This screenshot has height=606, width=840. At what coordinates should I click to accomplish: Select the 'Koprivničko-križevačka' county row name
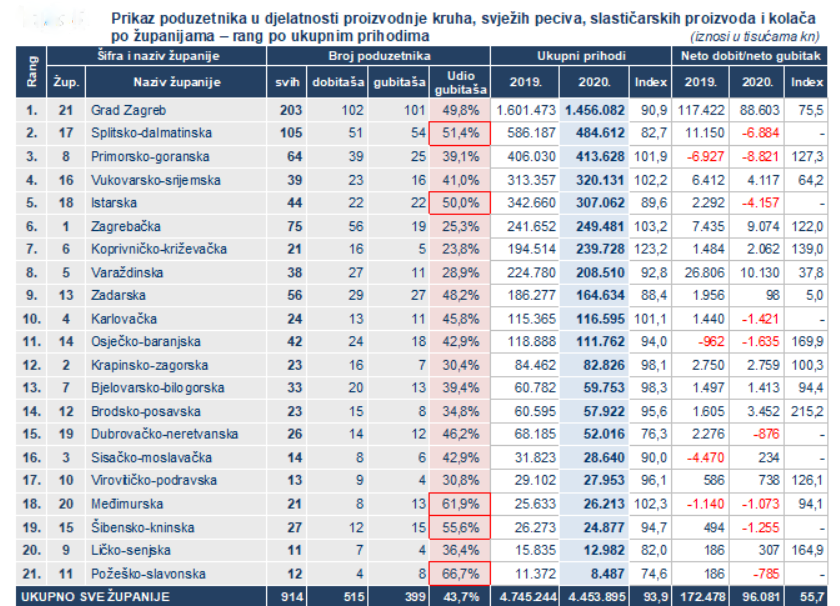(x=158, y=248)
